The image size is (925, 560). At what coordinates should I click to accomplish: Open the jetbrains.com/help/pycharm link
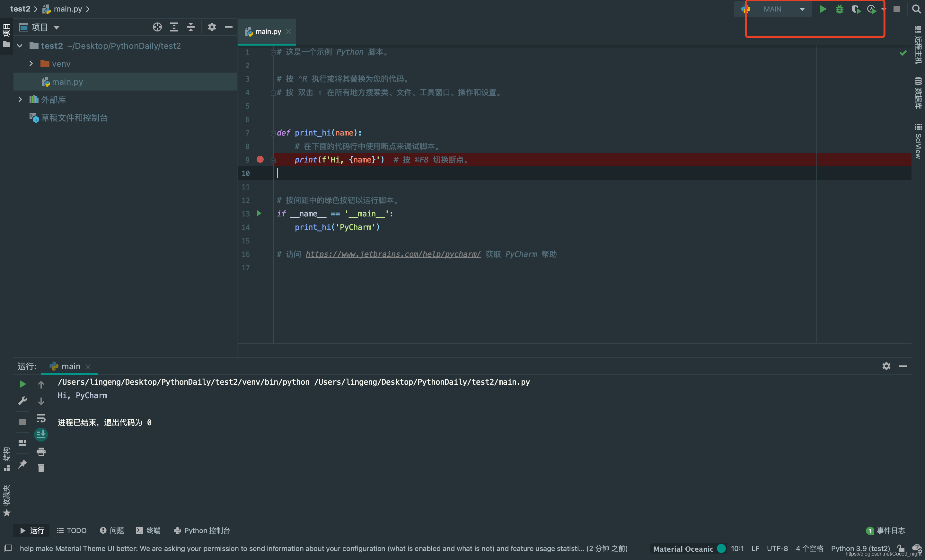point(393,254)
